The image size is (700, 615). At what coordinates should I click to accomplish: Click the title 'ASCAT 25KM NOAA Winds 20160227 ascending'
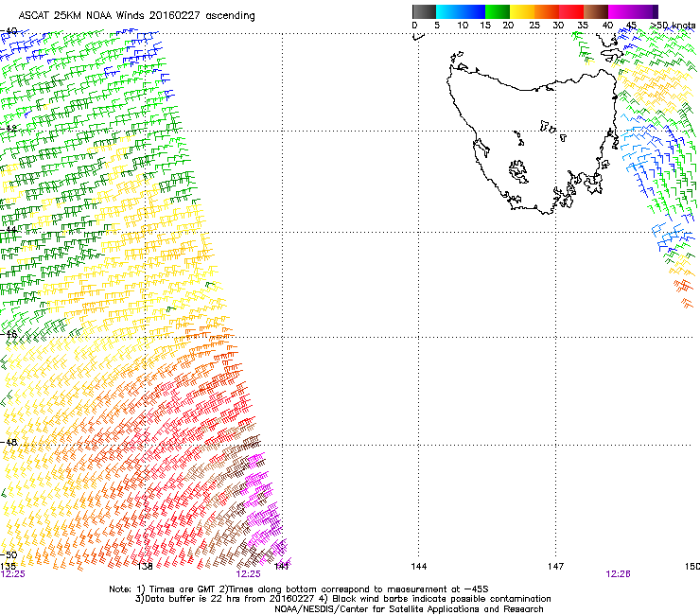point(136,16)
